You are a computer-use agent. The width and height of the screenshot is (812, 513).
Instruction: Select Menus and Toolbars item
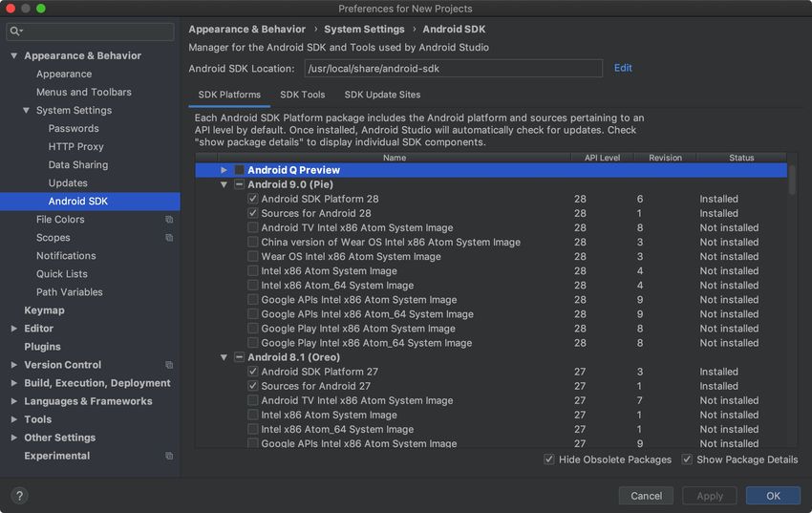84,92
